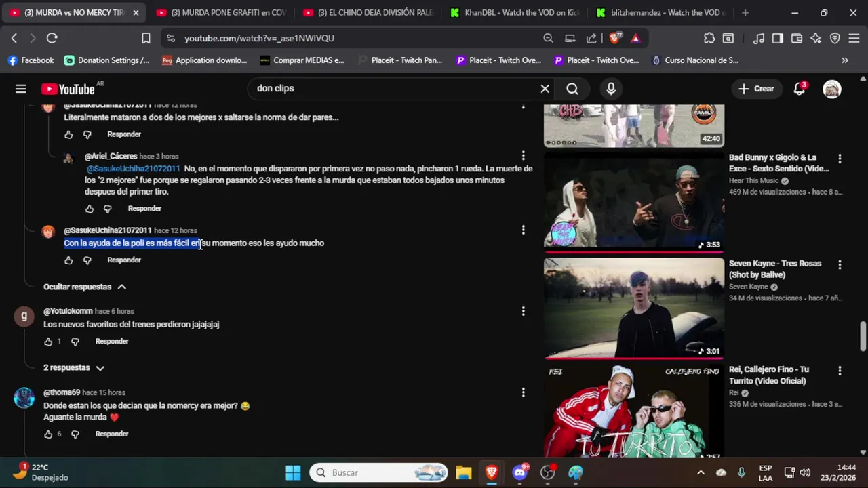Dislike the 'Con la ayuda de la poli' comment
Image resolution: width=868 pixels, height=488 pixels.
[87, 260]
